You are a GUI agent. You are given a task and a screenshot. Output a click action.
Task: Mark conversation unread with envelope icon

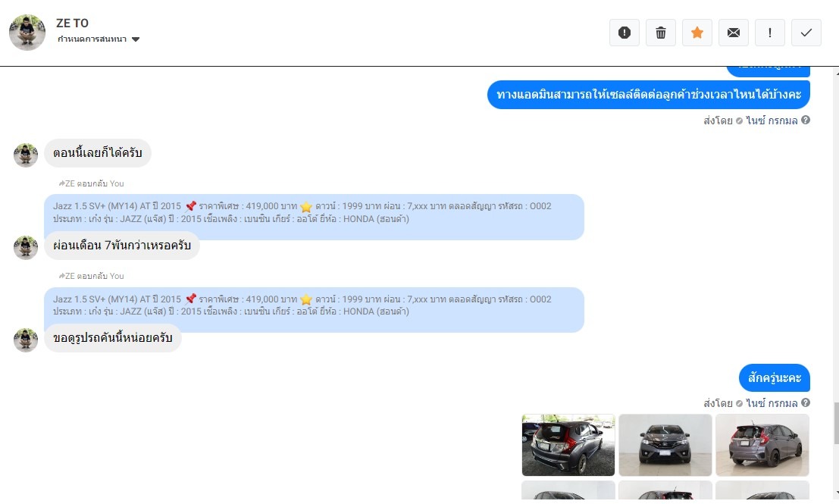733,33
